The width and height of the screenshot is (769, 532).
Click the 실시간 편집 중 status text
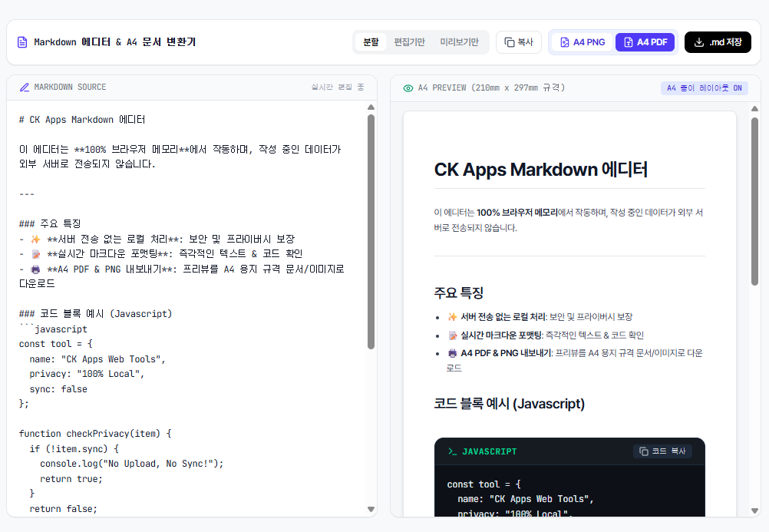[338, 88]
